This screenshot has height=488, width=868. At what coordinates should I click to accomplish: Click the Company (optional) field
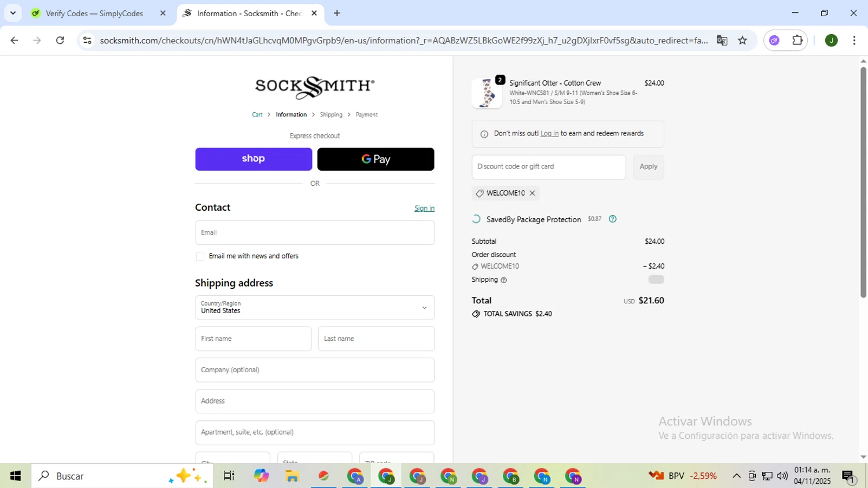(315, 370)
